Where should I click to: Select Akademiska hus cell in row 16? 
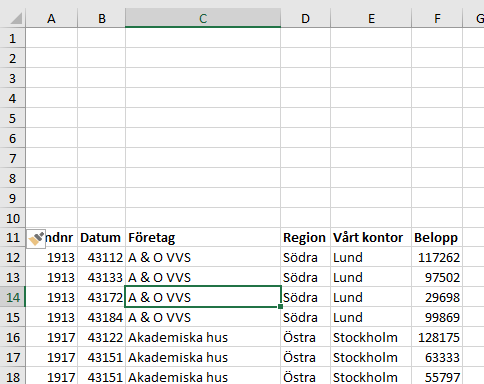203,337
